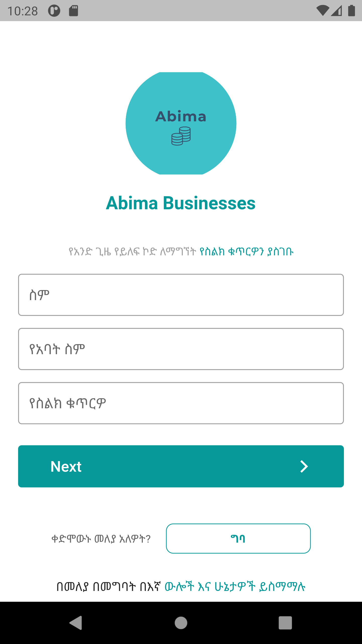Tap the Wi-Fi signal status icon
This screenshot has width=362, height=644.
(x=323, y=11)
